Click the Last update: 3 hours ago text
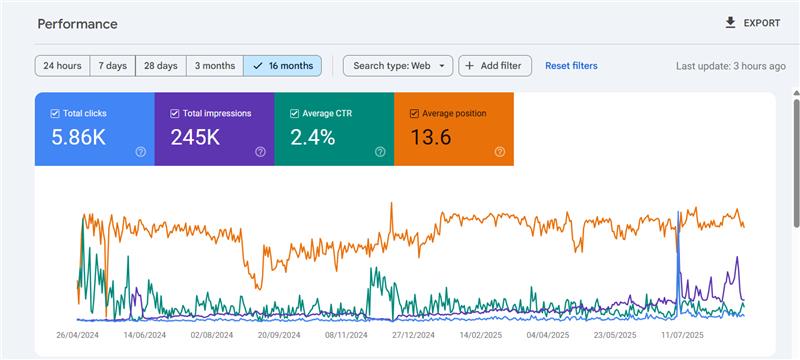Image resolution: width=800 pixels, height=360 pixels. point(731,66)
